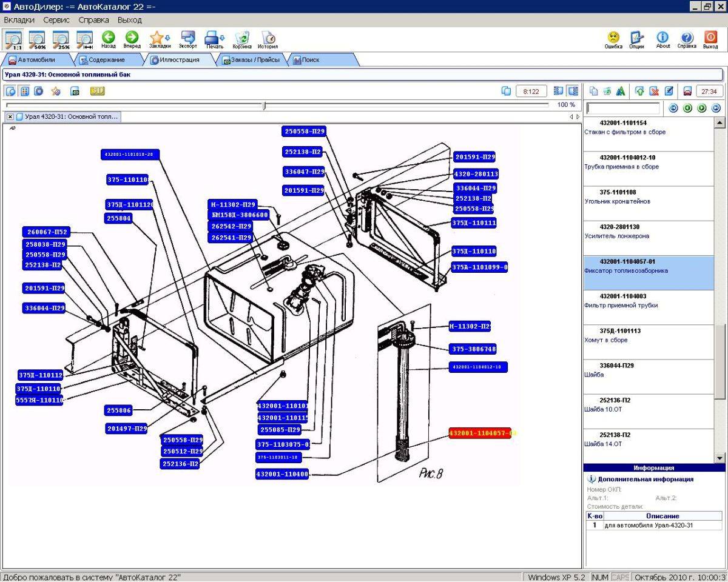Click the parts list vertical scrollbar thumb
The width and height of the screenshot is (728, 582).
(720, 361)
